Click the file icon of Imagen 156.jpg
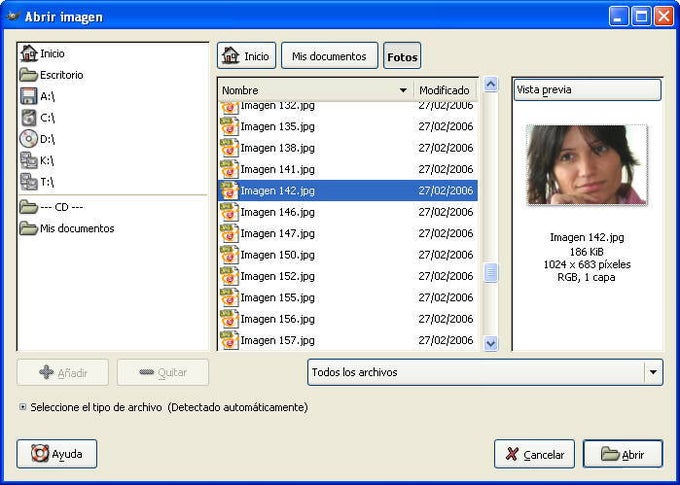The height and width of the screenshot is (485, 680). (x=229, y=319)
